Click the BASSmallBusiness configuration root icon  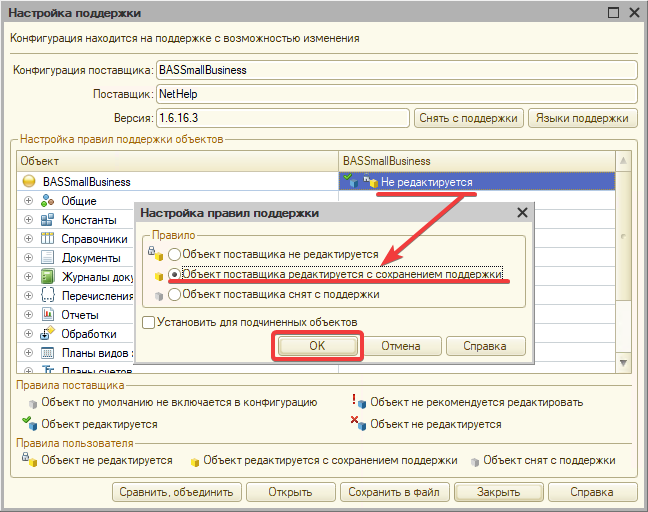pos(29,182)
